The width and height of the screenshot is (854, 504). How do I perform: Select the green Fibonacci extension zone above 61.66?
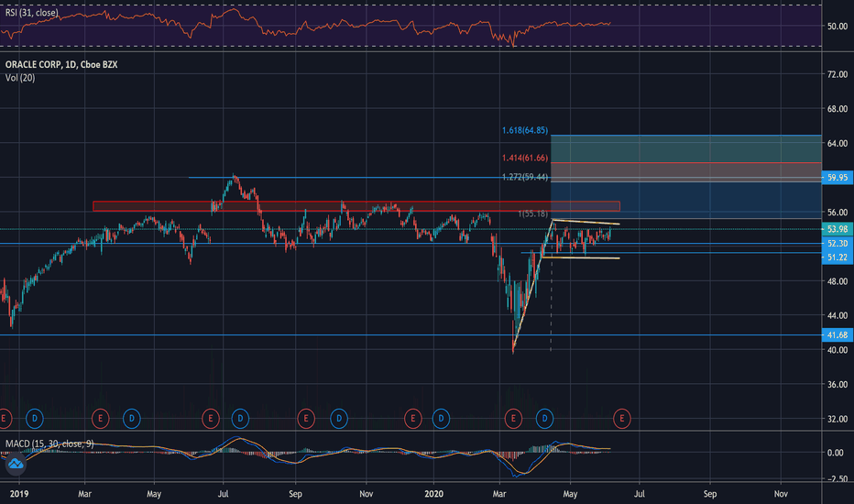pos(685,148)
